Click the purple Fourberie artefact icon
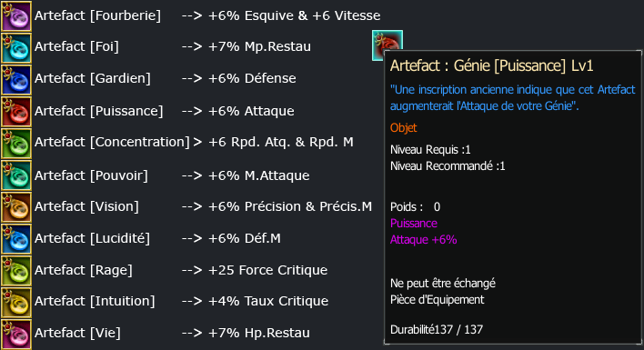Screen dimensions: 644x350 tap(16, 16)
